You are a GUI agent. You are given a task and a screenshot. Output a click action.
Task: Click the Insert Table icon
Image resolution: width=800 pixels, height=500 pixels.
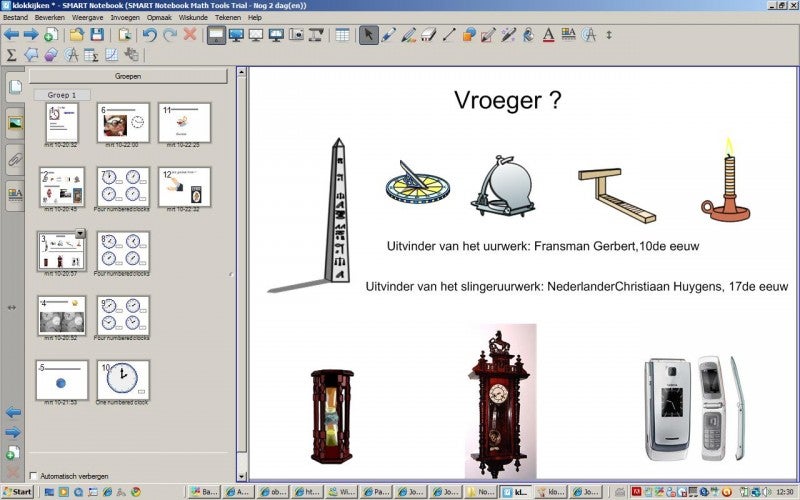pos(342,35)
